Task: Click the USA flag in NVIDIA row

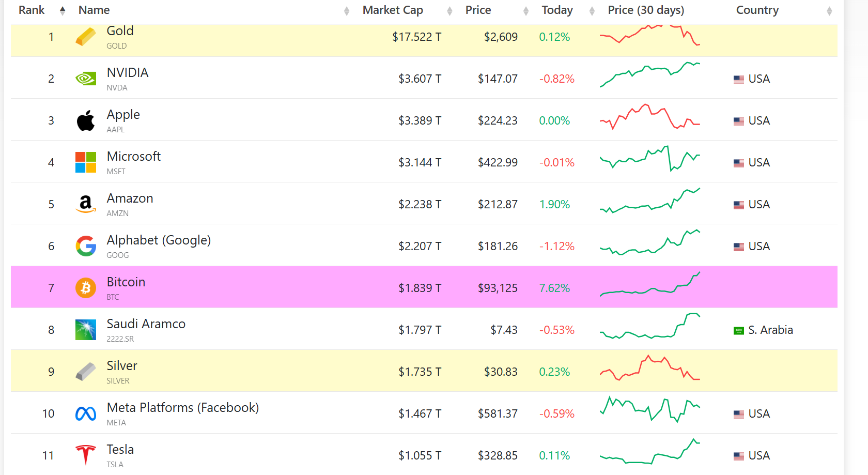Action: point(739,79)
